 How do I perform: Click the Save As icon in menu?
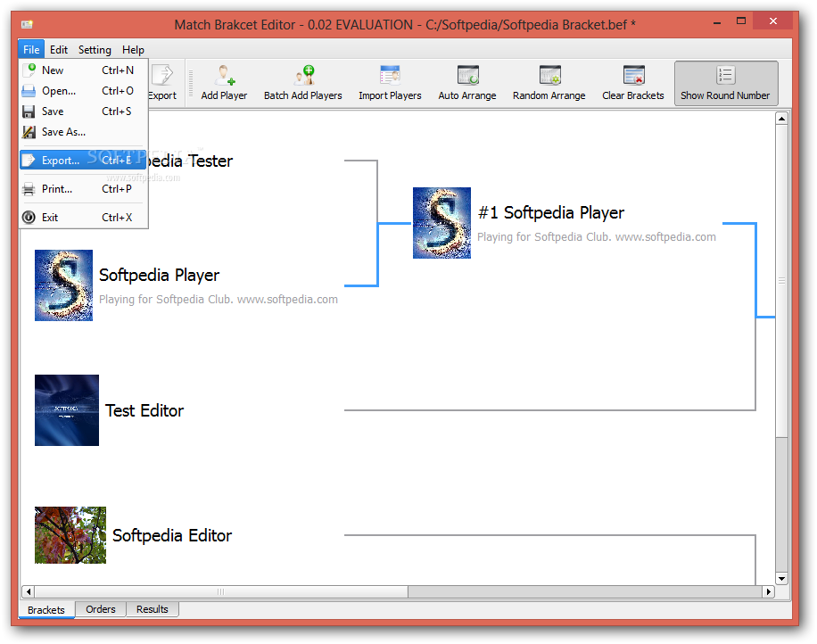(29, 132)
